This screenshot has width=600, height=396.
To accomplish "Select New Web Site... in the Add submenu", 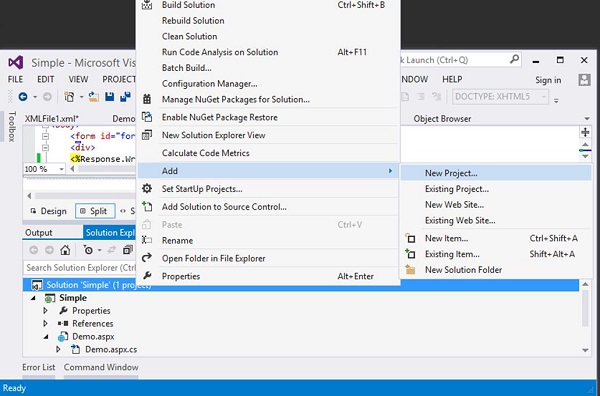I will tap(496, 205).
